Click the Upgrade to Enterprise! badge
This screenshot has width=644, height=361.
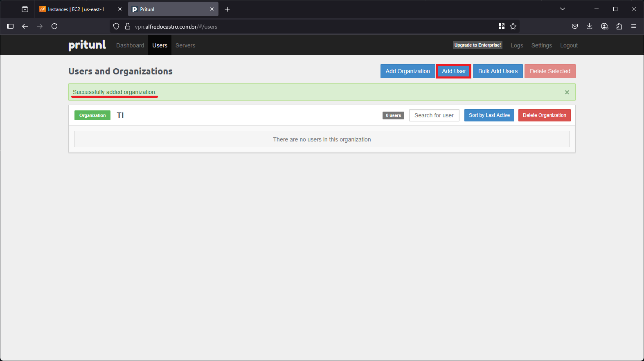pyautogui.click(x=477, y=45)
